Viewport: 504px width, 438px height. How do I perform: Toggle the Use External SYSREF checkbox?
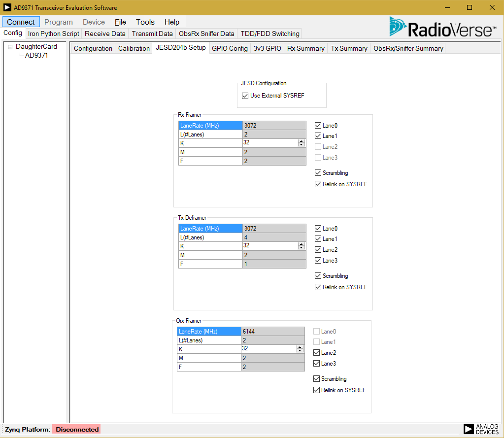tap(245, 96)
